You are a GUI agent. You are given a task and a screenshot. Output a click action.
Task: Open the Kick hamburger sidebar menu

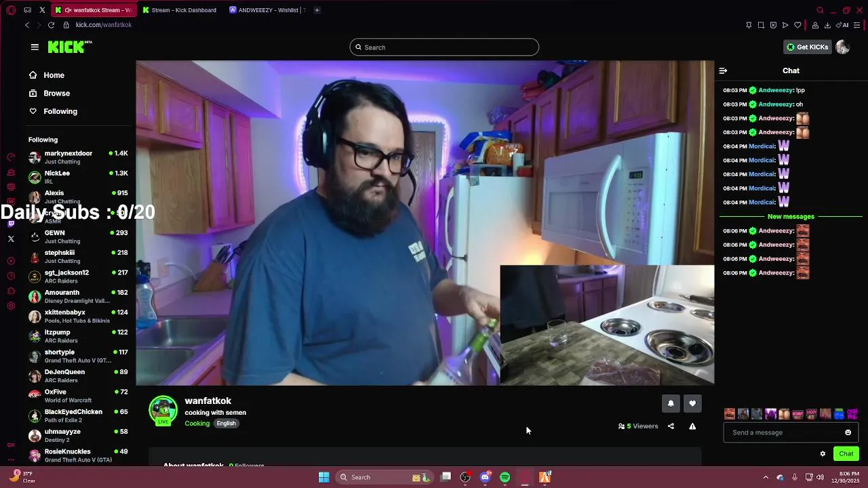35,47
